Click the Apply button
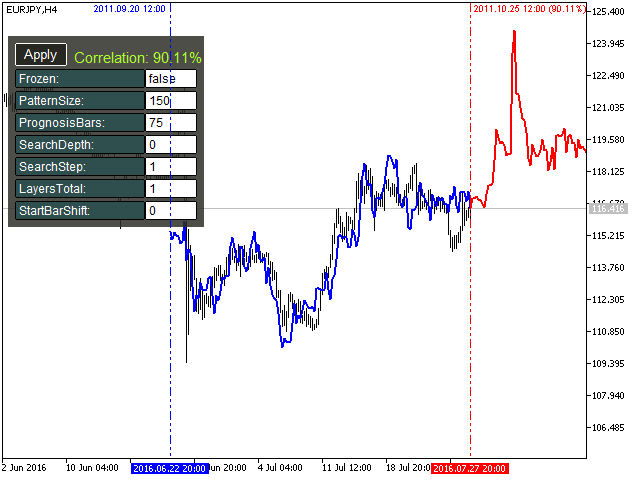Screen dimensions: 640x480 point(41,55)
